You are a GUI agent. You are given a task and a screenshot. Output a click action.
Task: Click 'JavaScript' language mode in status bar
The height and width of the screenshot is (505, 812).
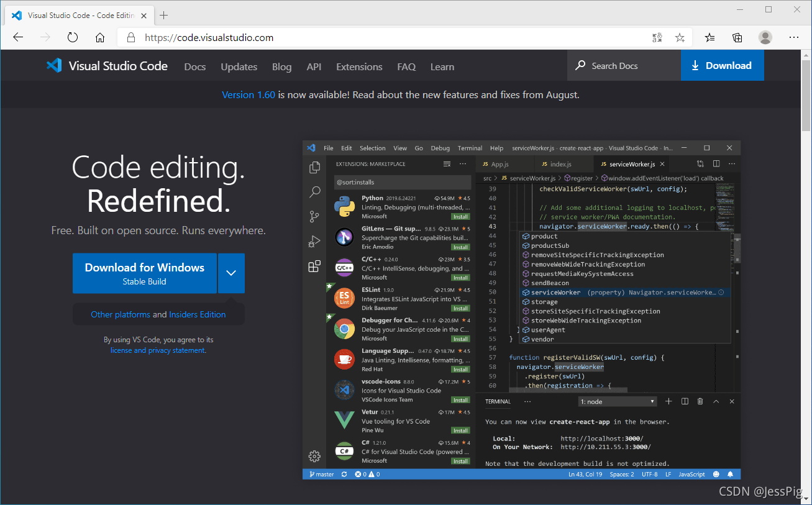tap(691, 474)
